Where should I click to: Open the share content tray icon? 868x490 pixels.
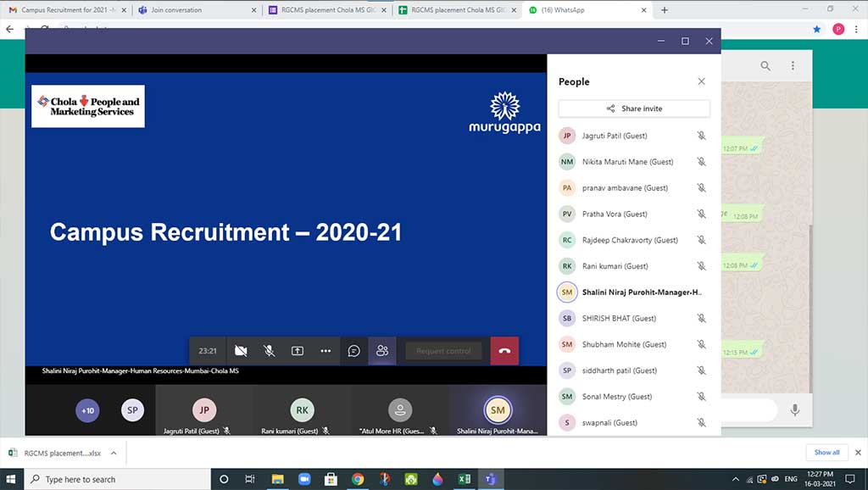(x=298, y=351)
